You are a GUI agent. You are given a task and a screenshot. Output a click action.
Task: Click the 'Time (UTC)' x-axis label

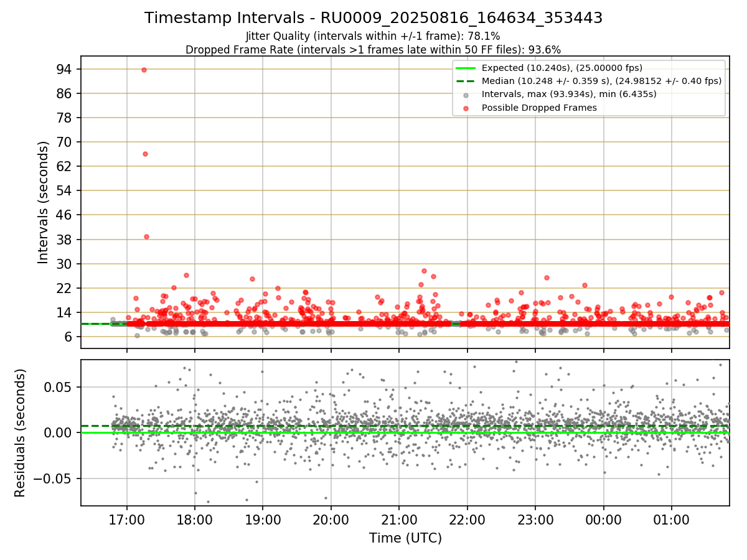(405, 538)
